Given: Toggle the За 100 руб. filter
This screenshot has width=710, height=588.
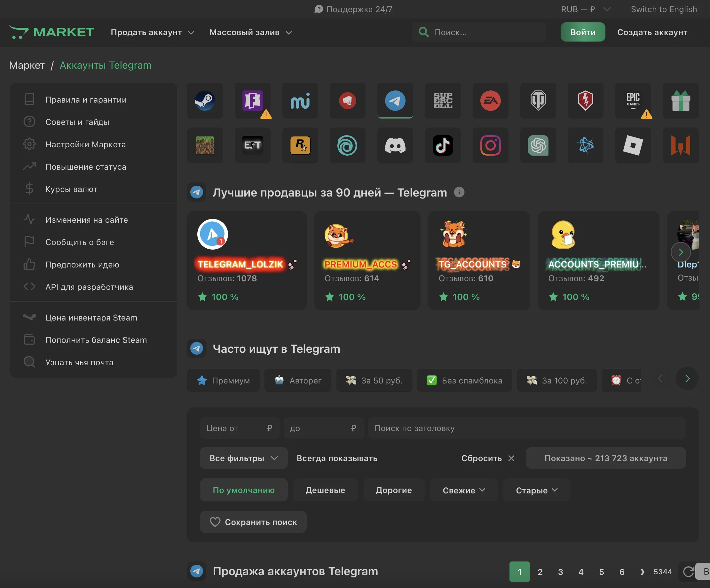Looking at the screenshot, I should coord(557,381).
